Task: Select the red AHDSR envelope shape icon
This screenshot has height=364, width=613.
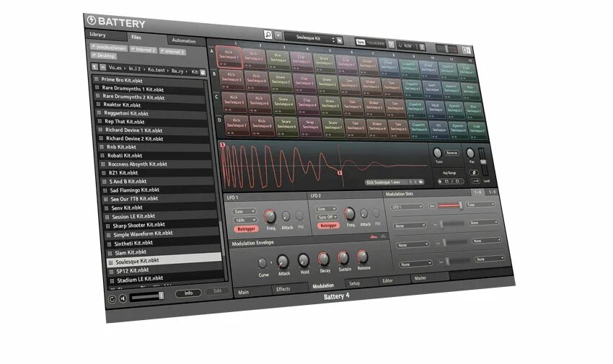Action: [374, 236]
